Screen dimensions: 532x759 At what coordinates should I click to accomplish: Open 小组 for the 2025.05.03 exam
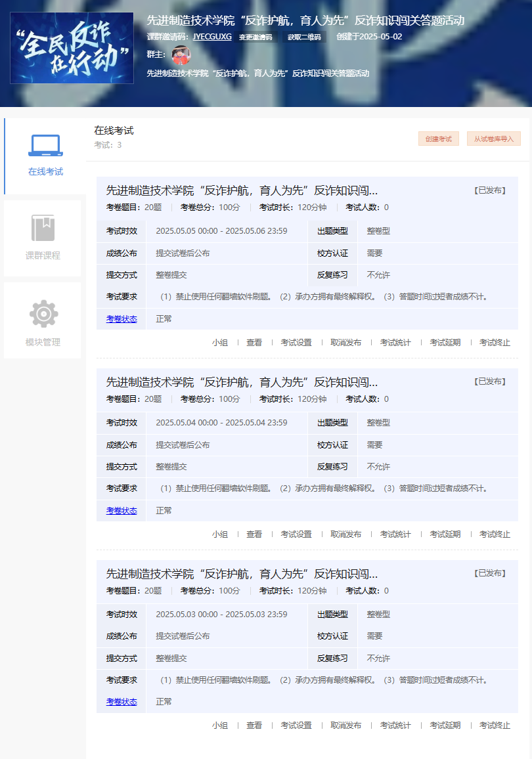(220, 726)
